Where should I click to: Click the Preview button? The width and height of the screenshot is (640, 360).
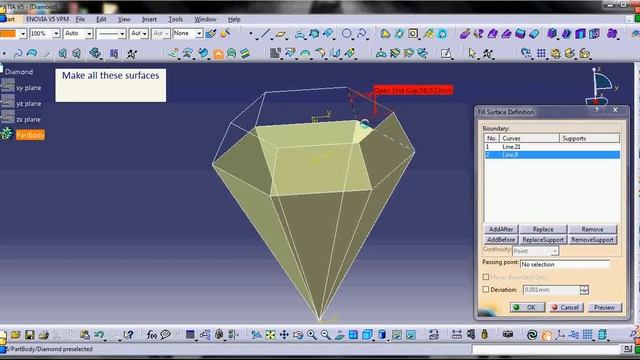coord(604,307)
